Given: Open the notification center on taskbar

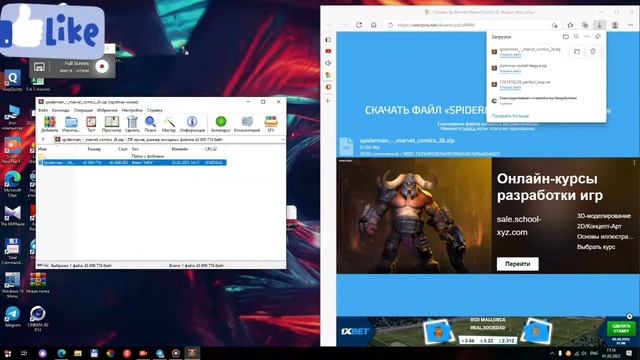Looking at the screenshot, I should click(x=629, y=353).
